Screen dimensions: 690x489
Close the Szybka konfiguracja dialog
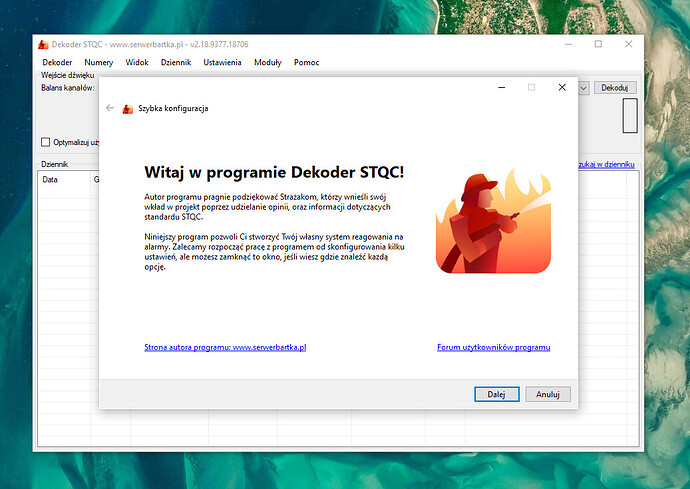[x=562, y=87]
